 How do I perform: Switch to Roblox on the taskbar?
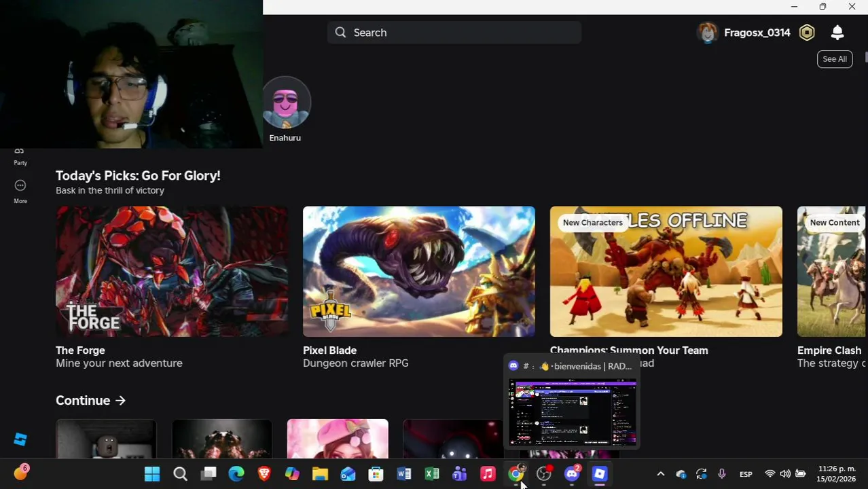point(600,474)
